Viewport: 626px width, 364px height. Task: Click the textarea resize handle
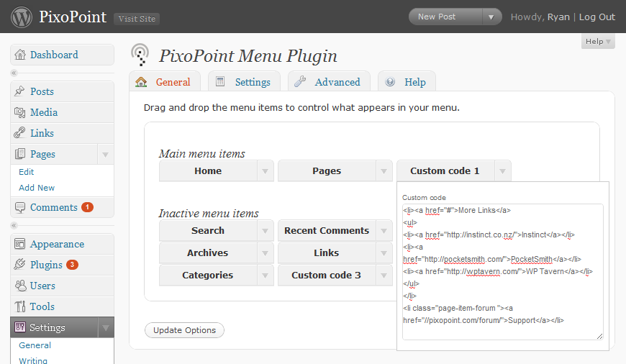599,337
